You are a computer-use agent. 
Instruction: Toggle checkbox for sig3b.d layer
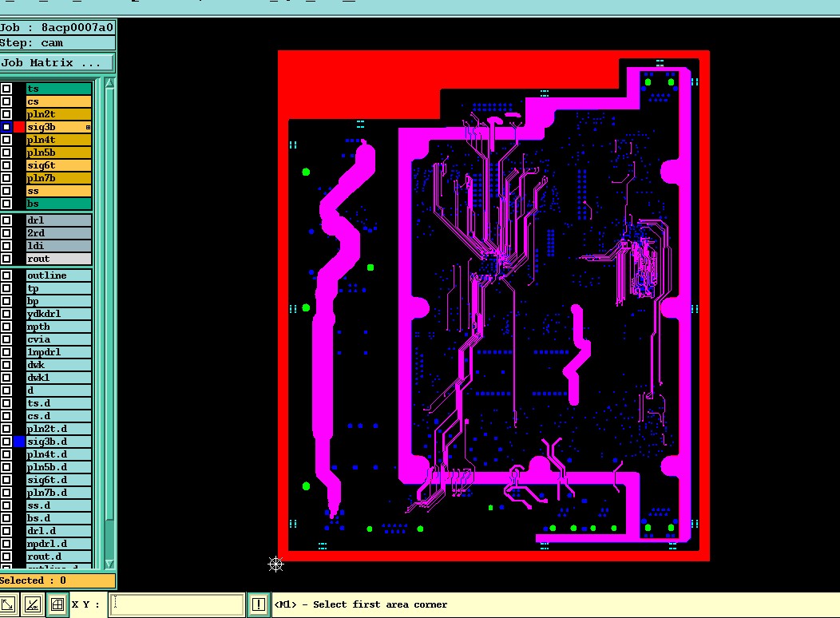[6, 442]
